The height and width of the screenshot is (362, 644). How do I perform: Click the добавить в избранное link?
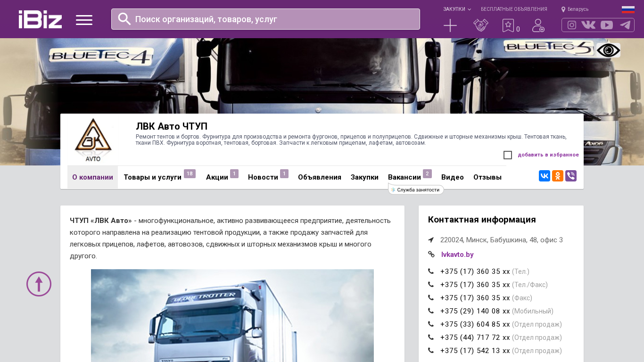pyautogui.click(x=548, y=155)
